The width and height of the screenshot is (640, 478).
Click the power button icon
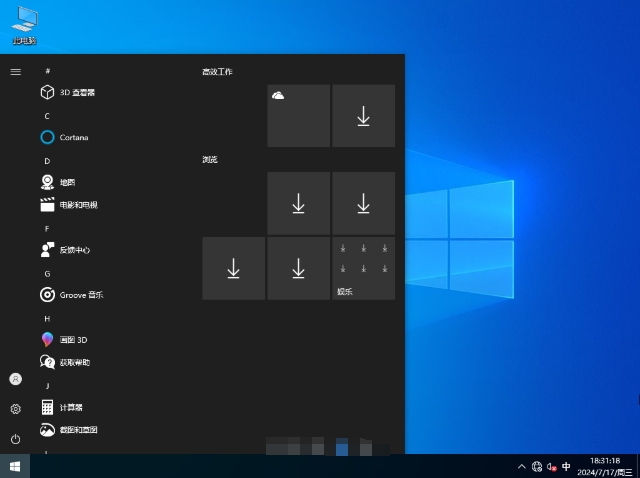(x=15, y=439)
